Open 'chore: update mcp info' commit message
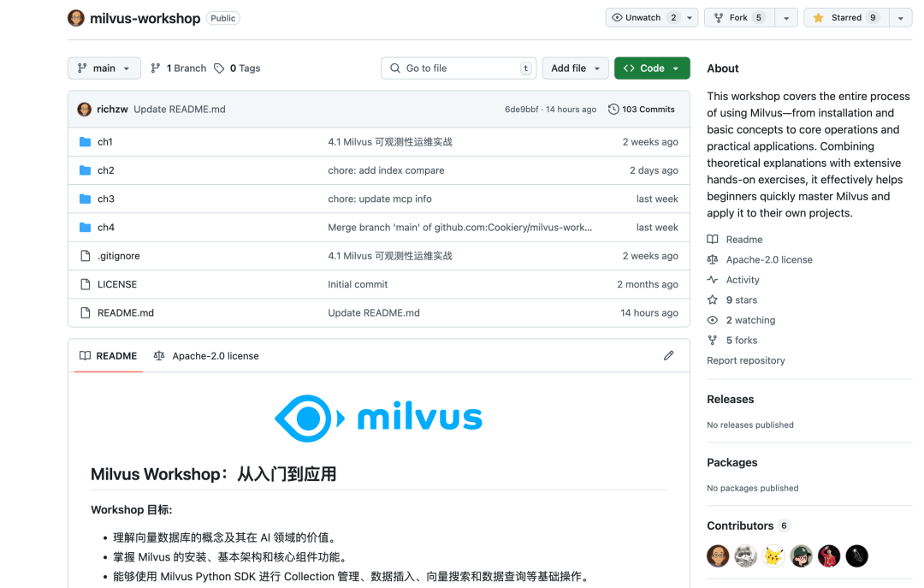Screen dimensions: 924x588 (380, 199)
